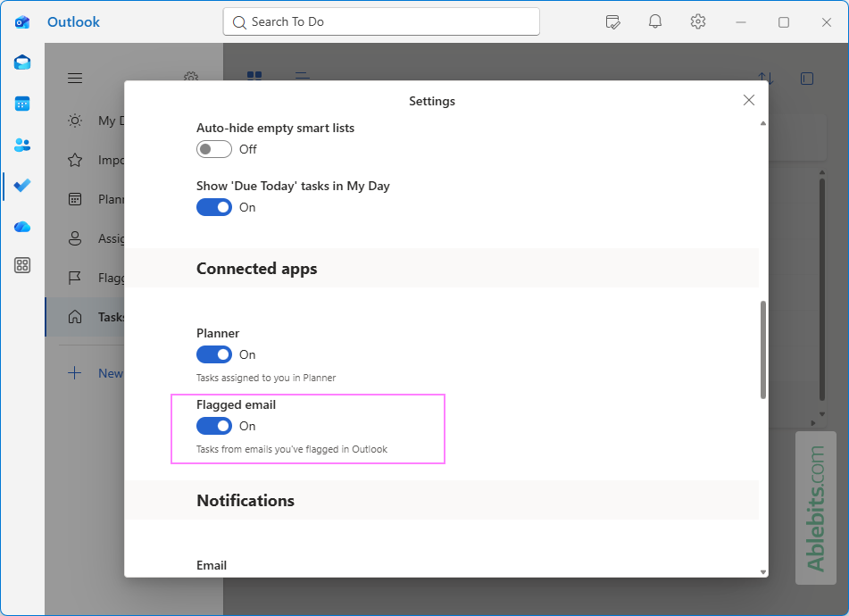Screen dimensions: 849x616
Task: Select the Tasks home icon
Action: [75, 317]
